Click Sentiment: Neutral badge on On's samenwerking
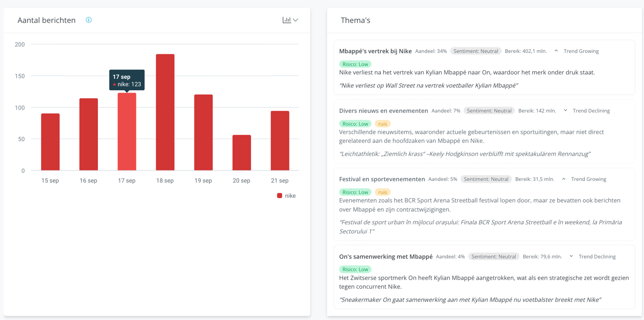This screenshot has height=320, width=644. click(494, 256)
